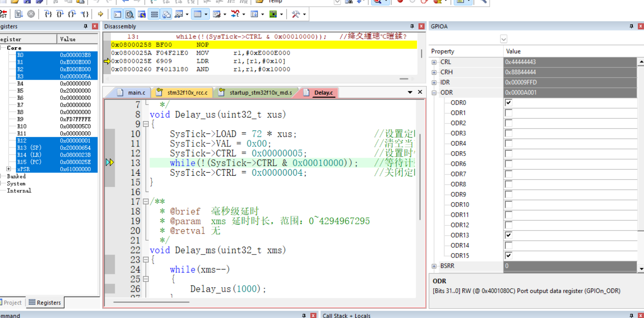This screenshot has width=644, height=318.
Task: Click the GPIOA panel scroll-down arrow
Action: click(x=641, y=269)
